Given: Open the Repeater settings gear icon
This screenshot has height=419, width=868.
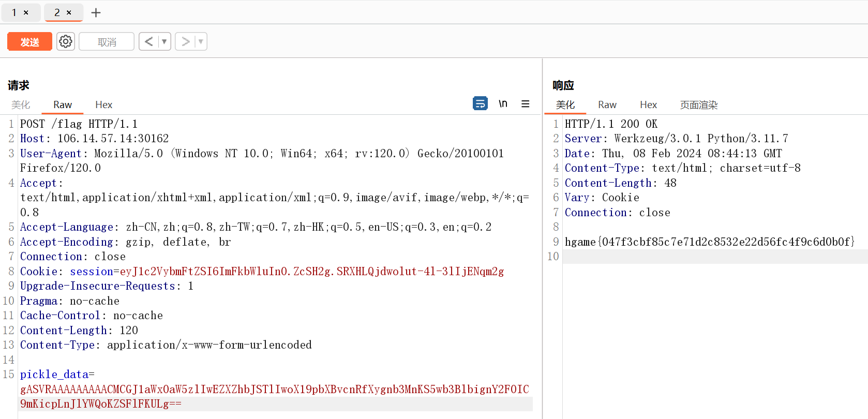Looking at the screenshot, I should [x=66, y=41].
